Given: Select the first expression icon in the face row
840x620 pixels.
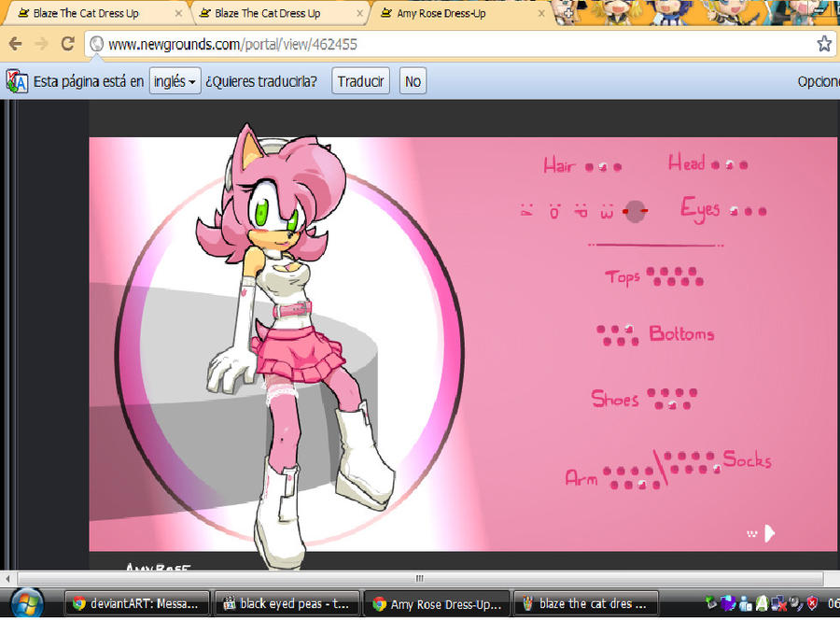Looking at the screenshot, I should [526, 211].
